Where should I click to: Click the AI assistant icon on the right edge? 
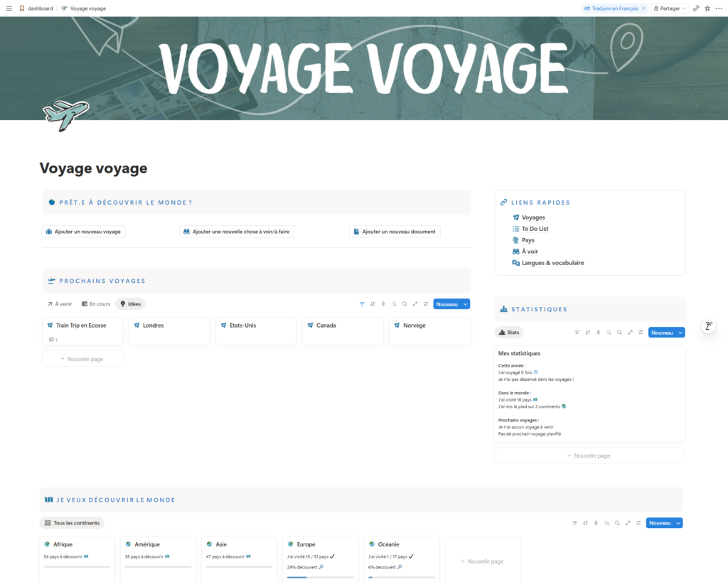coord(708,325)
